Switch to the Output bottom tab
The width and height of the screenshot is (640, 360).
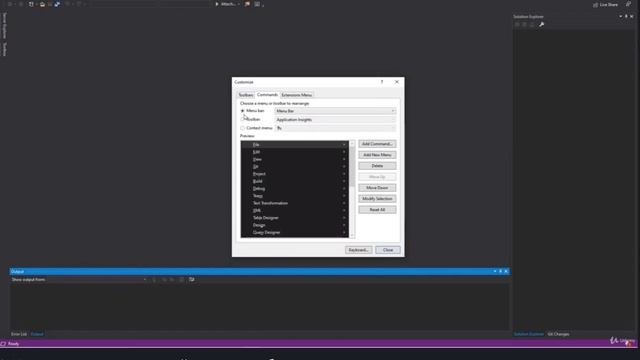coord(37,334)
